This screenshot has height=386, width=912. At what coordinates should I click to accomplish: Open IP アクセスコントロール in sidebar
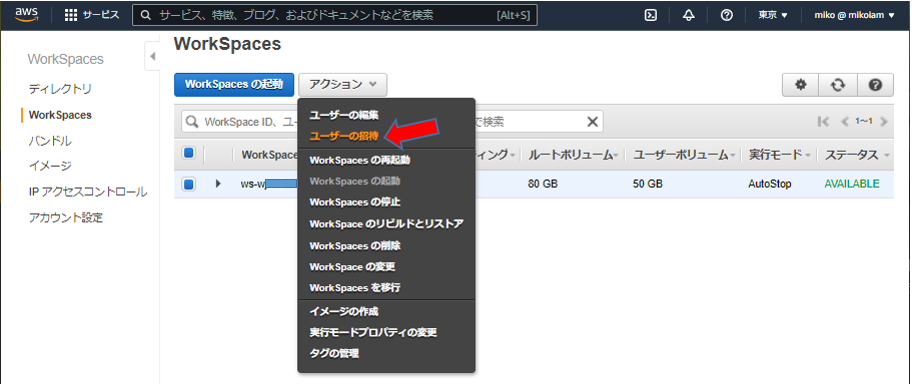88,192
